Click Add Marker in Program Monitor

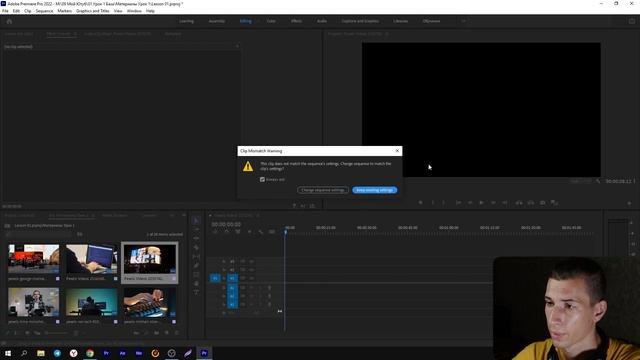coord(420,202)
